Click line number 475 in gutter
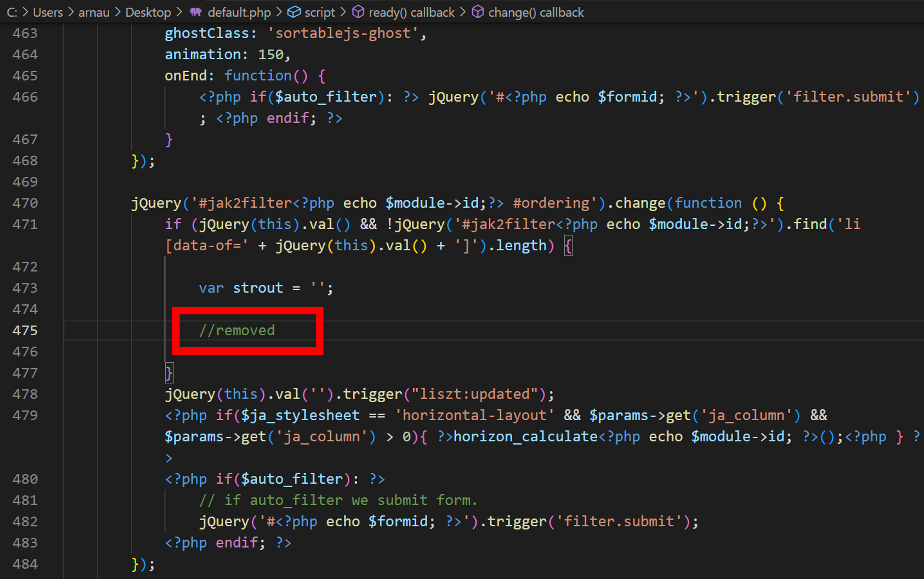Screen dimensions: 924x579 (25, 330)
